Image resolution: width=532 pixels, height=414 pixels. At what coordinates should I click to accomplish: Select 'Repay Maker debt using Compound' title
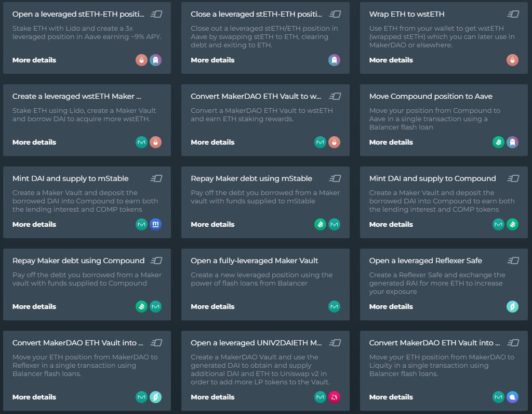point(78,261)
